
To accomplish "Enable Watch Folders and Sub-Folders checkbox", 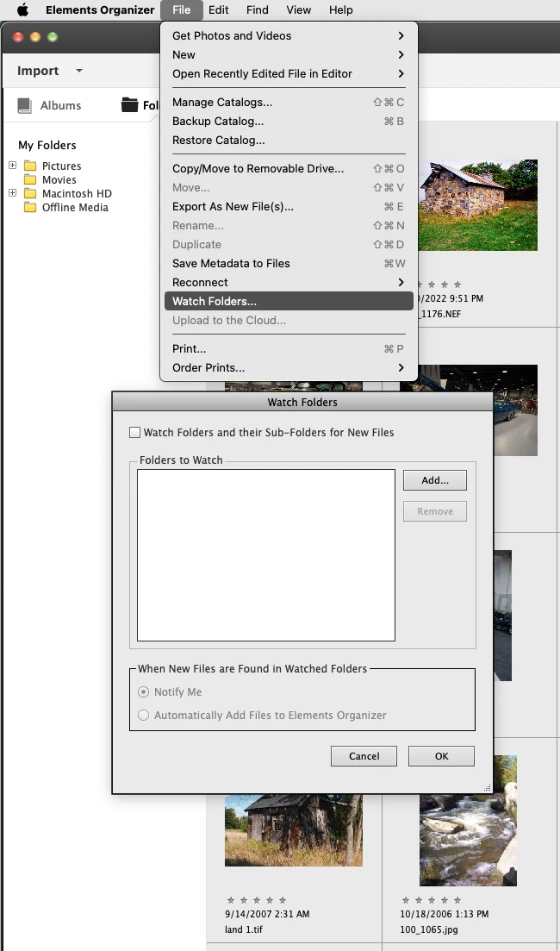I will pyautogui.click(x=134, y=433).
